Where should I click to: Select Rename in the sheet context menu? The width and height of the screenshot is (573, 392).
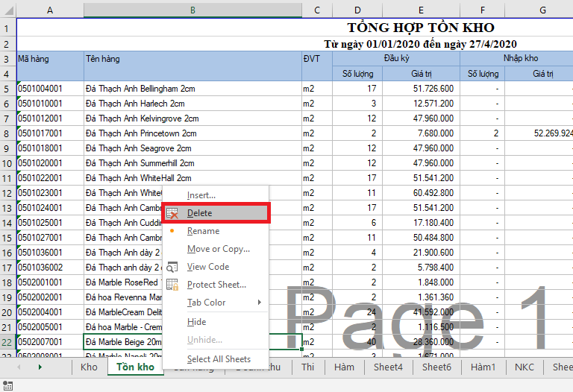[x=203, y=231]
